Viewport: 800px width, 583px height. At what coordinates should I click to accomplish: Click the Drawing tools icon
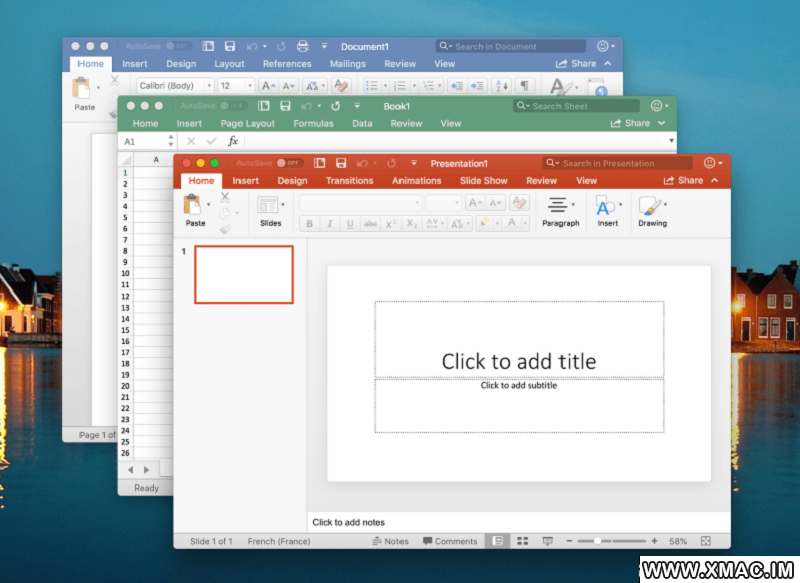click(x=651, y=206)
